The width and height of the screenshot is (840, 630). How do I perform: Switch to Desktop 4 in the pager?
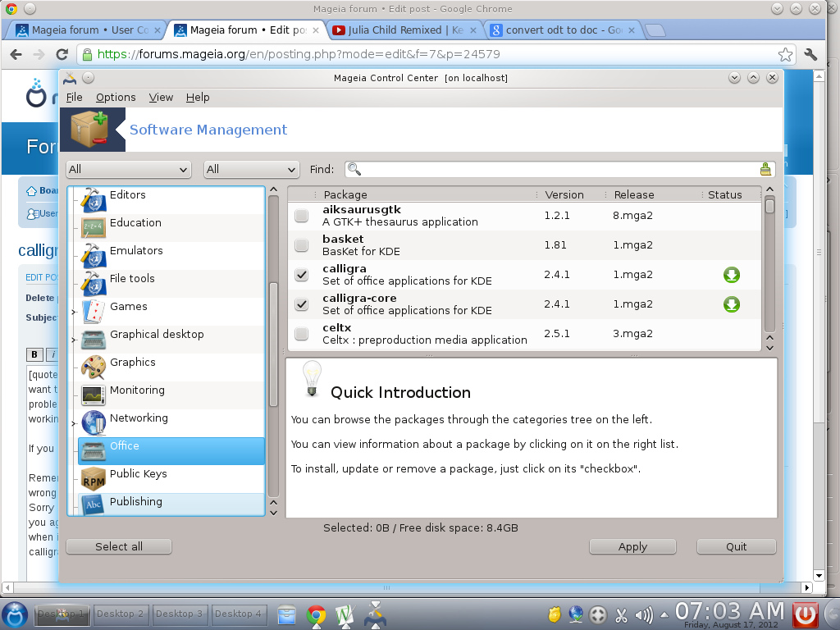pos(238,614)
